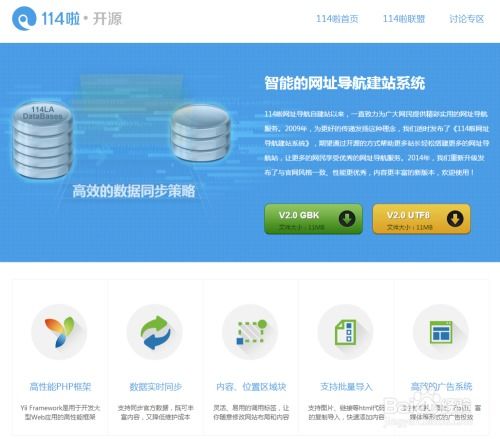Download the V2.0 UTF8 version
500x439 pixels.
tap(421, 219)
